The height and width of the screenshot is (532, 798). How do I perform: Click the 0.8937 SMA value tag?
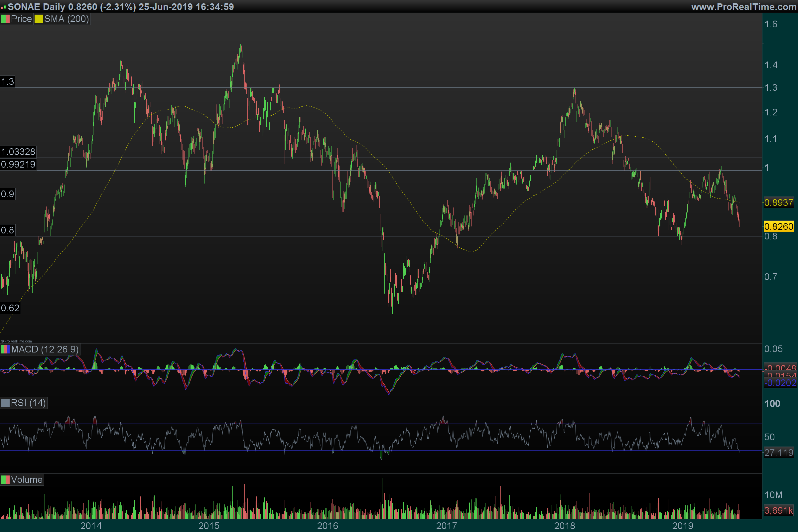[x=778, y=203]
